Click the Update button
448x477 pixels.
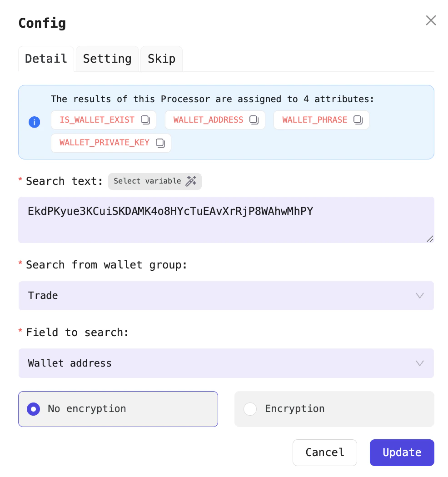pos(402,452)
